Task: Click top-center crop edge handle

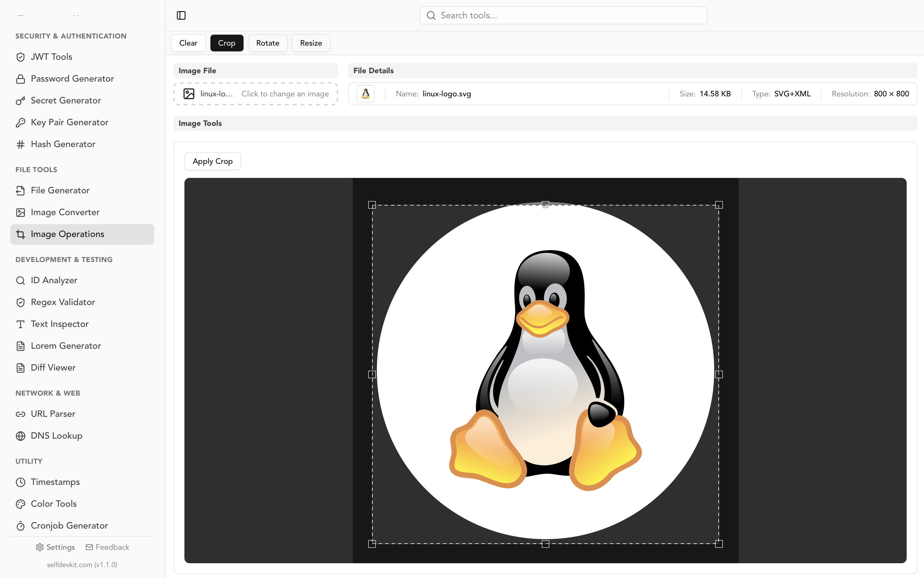Action: 546,205
